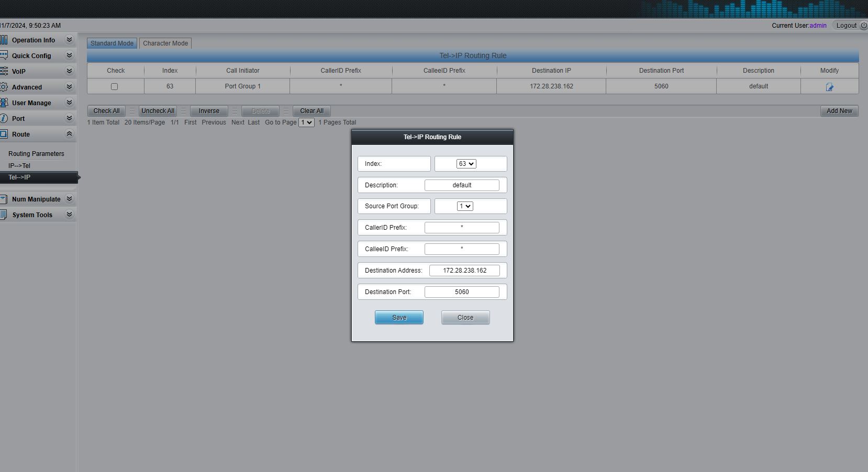Screen dimensions: 868x472
Task: Click the Quick Config sidebar icon
Action: tap(4, 55)
